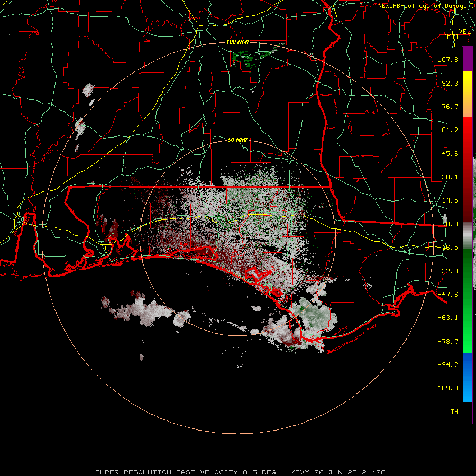Click the yellow-orange segment of velocity color bar

(467, 94)
